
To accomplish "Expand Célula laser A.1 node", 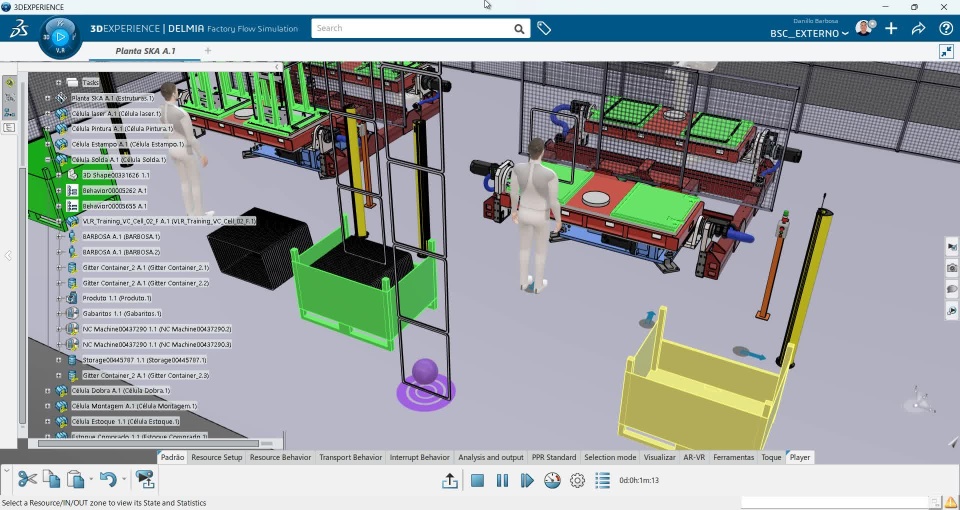I will coord(48,113).
